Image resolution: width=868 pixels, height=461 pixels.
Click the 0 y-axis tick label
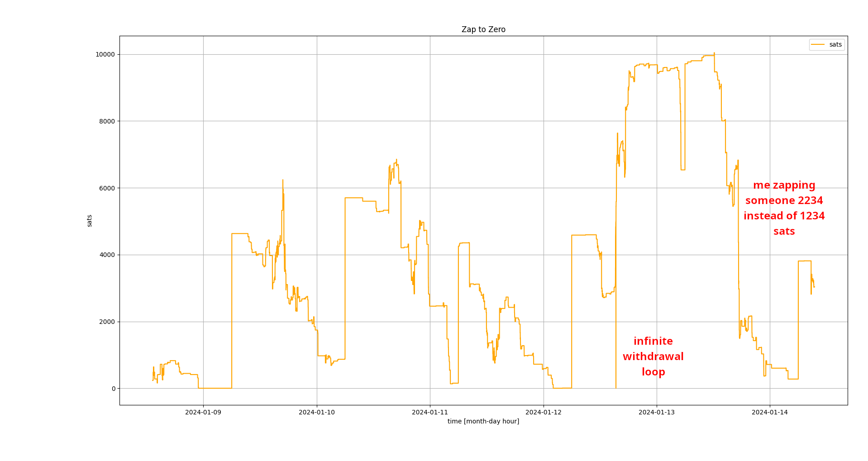(114, 389)
